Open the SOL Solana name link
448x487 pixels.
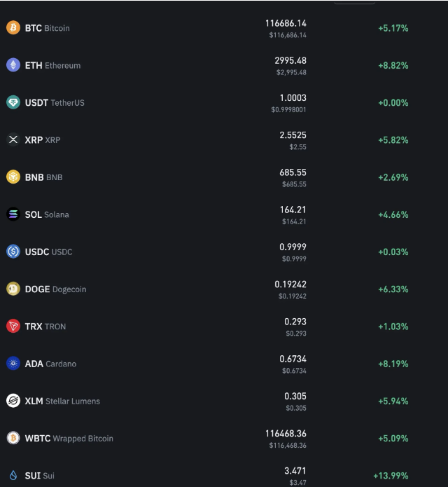(47, 214)
